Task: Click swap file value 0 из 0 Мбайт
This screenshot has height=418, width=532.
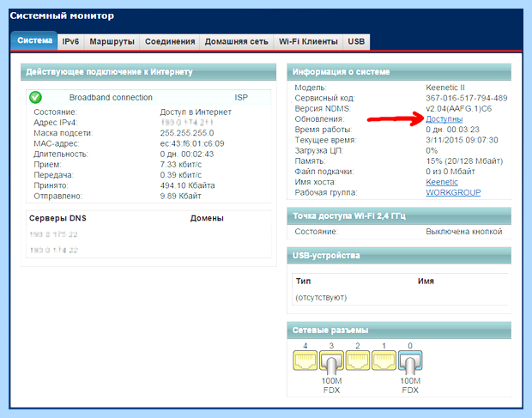Action: 450,172
